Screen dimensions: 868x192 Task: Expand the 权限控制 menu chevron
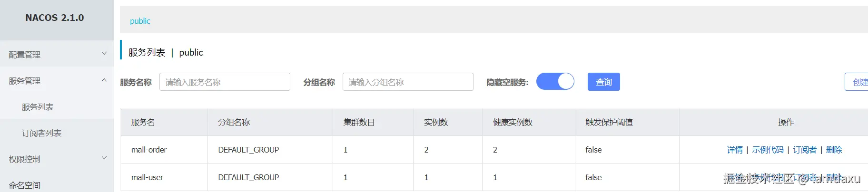(x=104, y=158)
